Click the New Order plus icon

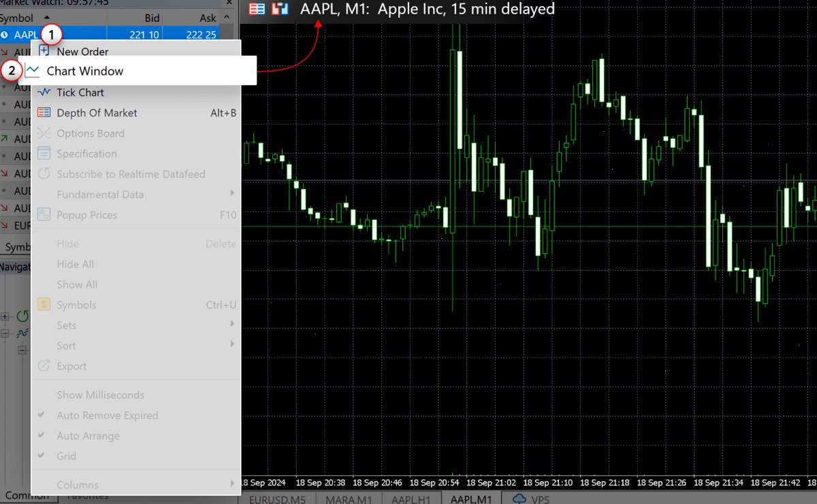(44, 51)
